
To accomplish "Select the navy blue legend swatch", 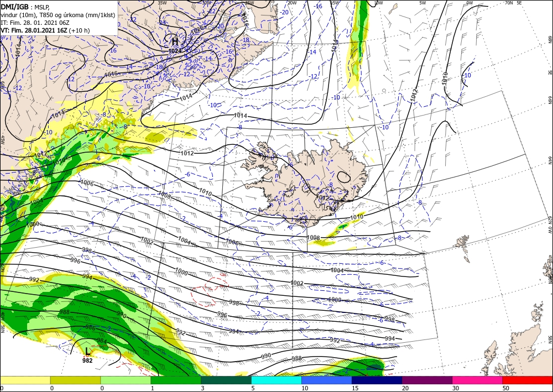I will (x=377, y=380).
